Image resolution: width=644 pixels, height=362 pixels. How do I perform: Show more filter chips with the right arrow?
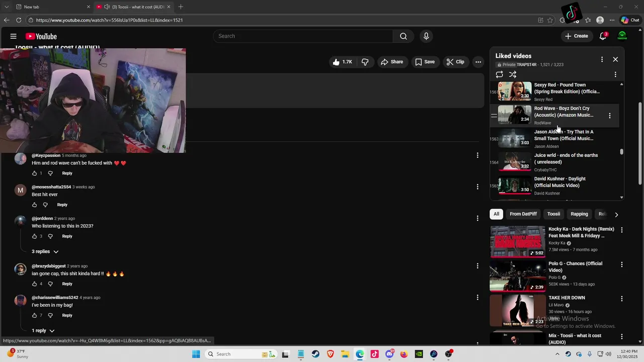616,215
